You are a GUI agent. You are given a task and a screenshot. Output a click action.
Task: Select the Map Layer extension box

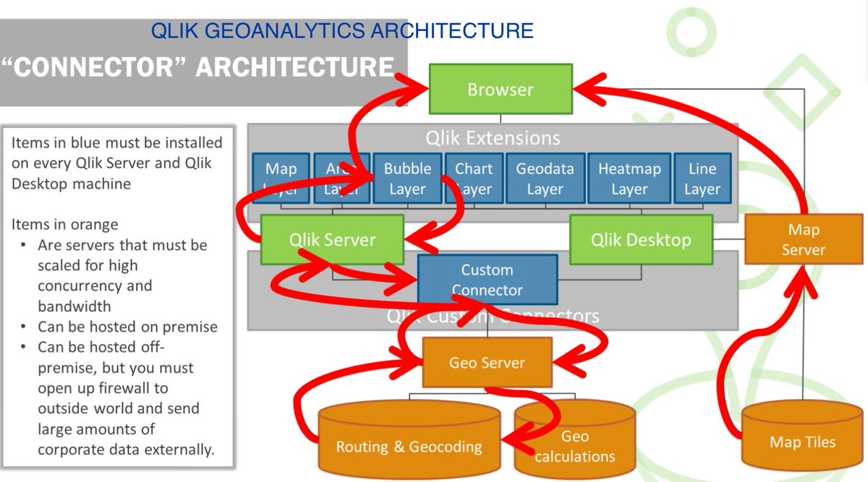pyautogui.click(x=281, y=178)
